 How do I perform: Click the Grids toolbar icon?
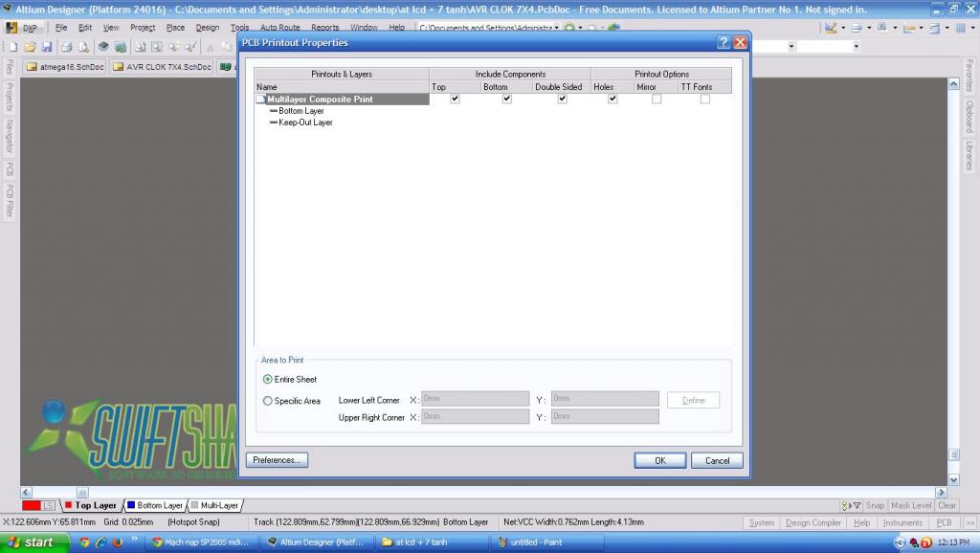[x=961, y=28]
